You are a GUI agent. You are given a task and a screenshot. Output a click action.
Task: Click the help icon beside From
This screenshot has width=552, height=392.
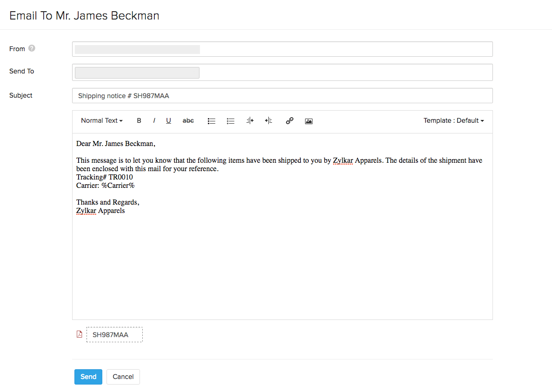click(x=31, y=48)
